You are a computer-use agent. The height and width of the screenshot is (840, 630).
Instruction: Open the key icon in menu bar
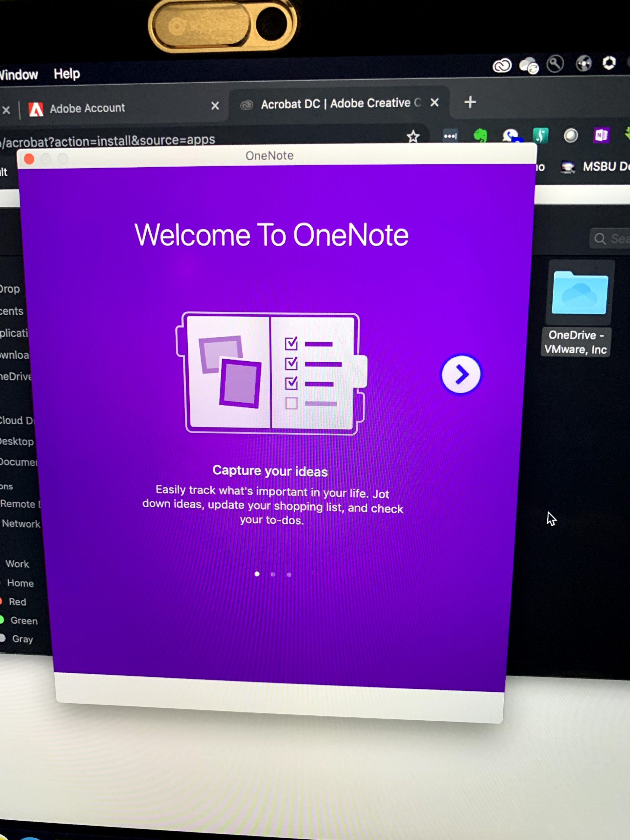click(x=555, y=64)
